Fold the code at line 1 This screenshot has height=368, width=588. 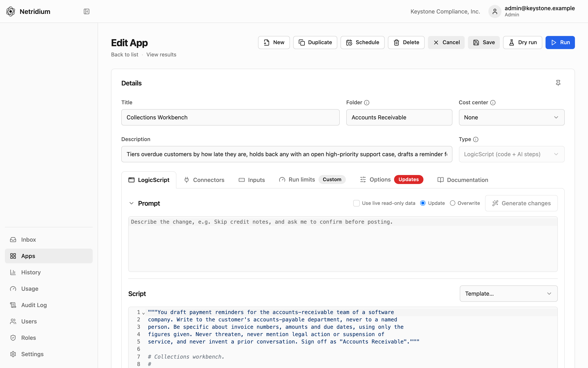click(144, 313)
